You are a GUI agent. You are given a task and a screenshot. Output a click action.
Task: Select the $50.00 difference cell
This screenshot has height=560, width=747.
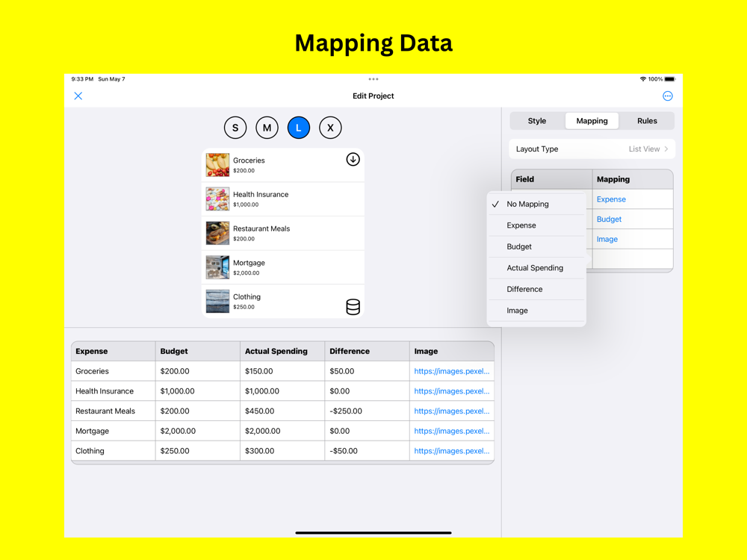(x=368, y=371)
